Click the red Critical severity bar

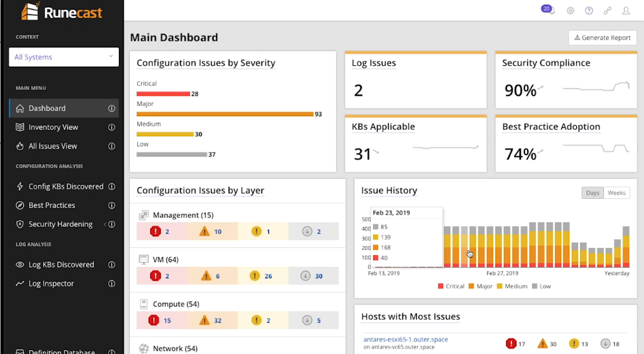coord(163,94)
